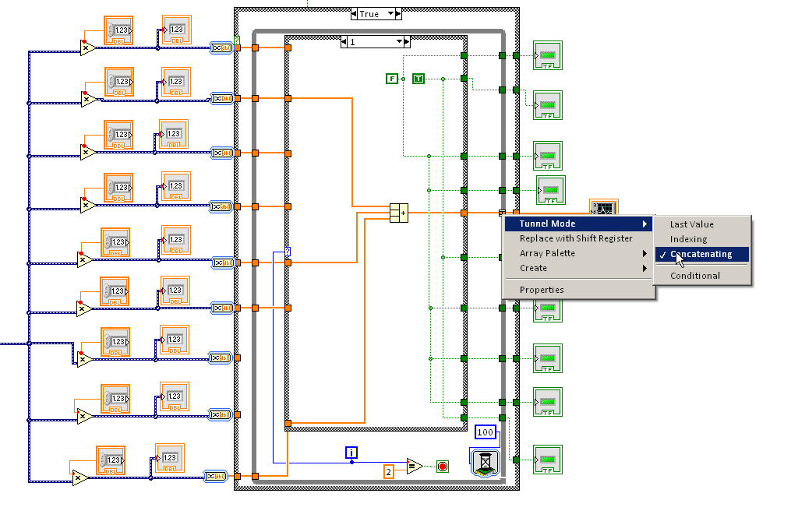Screen dimensions: 791x532
Task: Click the Build Array node
Action: 398,213
